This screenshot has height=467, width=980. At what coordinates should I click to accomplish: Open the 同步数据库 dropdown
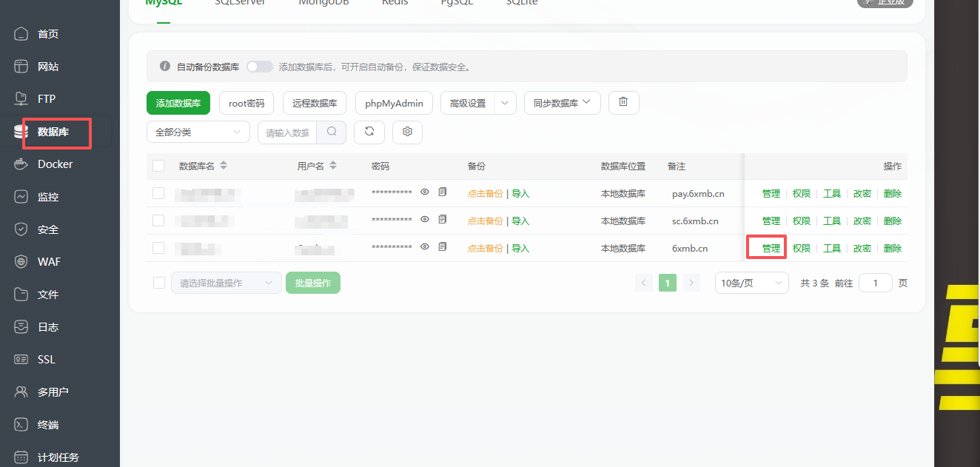point(562,103)
